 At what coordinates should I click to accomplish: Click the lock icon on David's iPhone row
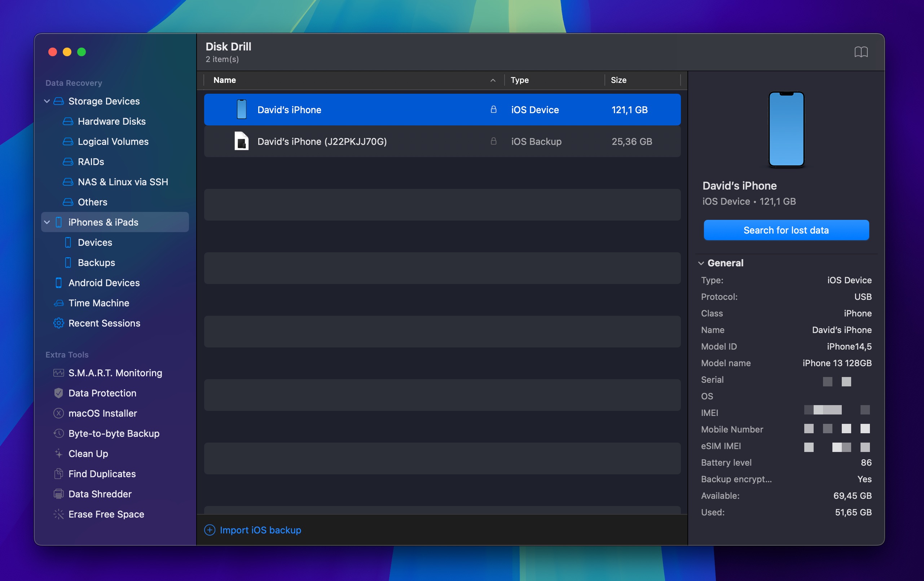pyautogui.click(x=493, y=110)
